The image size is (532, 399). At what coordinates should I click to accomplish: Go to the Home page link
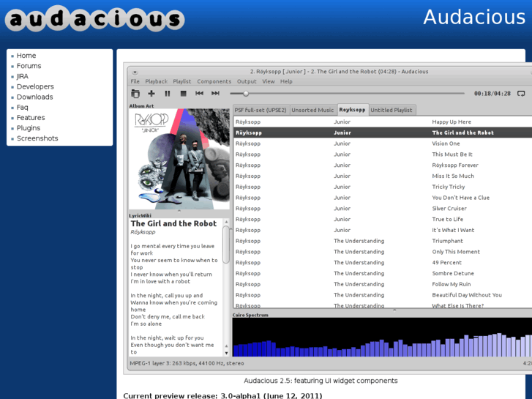tap(26, 56)
